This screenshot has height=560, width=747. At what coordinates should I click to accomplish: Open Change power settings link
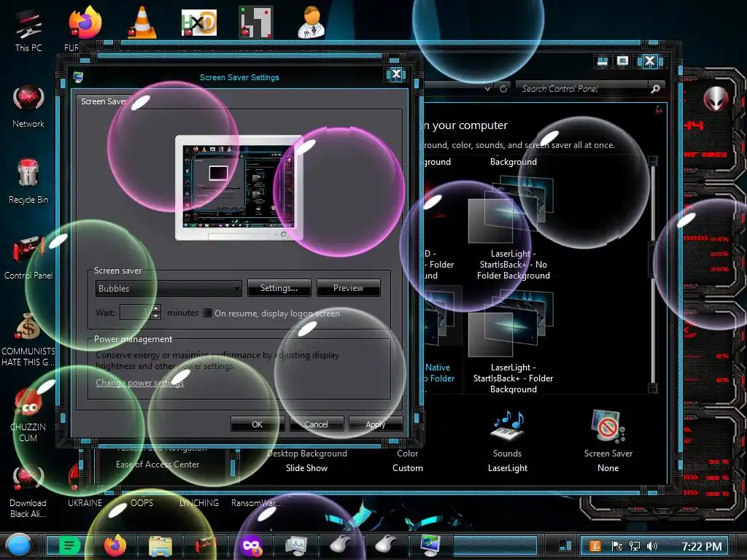139,383
